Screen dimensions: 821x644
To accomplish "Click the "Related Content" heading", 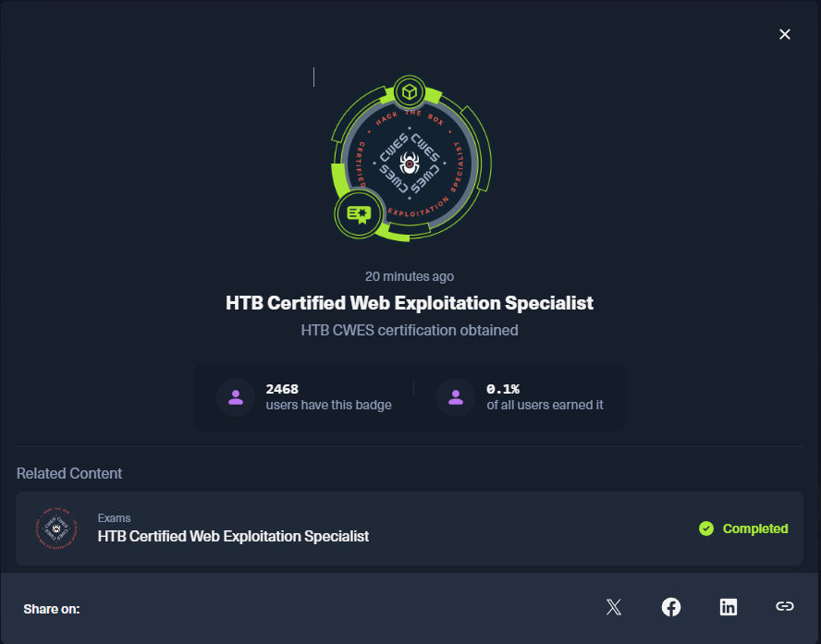I will [x=69, y=473].
